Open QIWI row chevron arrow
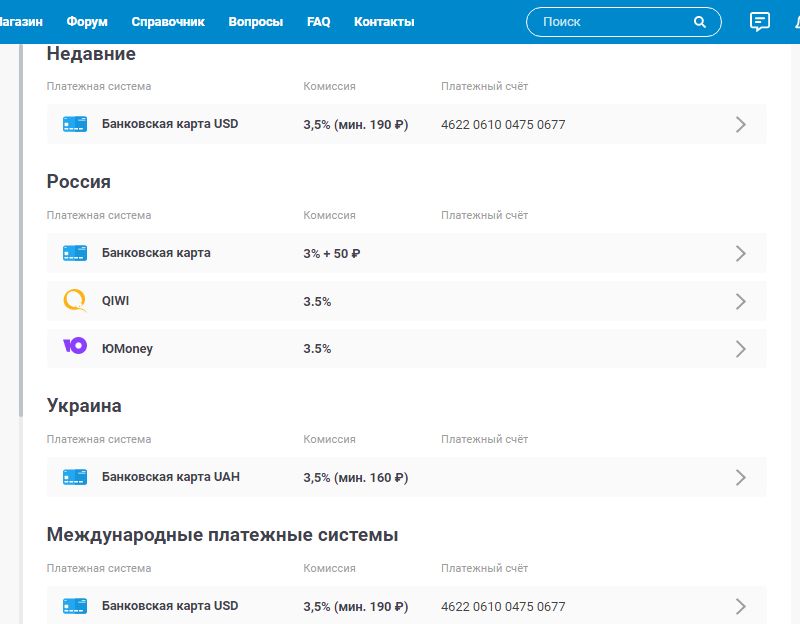Image resolution: width=800 pixels, height=624 pixels. click(x=741, y=301)
